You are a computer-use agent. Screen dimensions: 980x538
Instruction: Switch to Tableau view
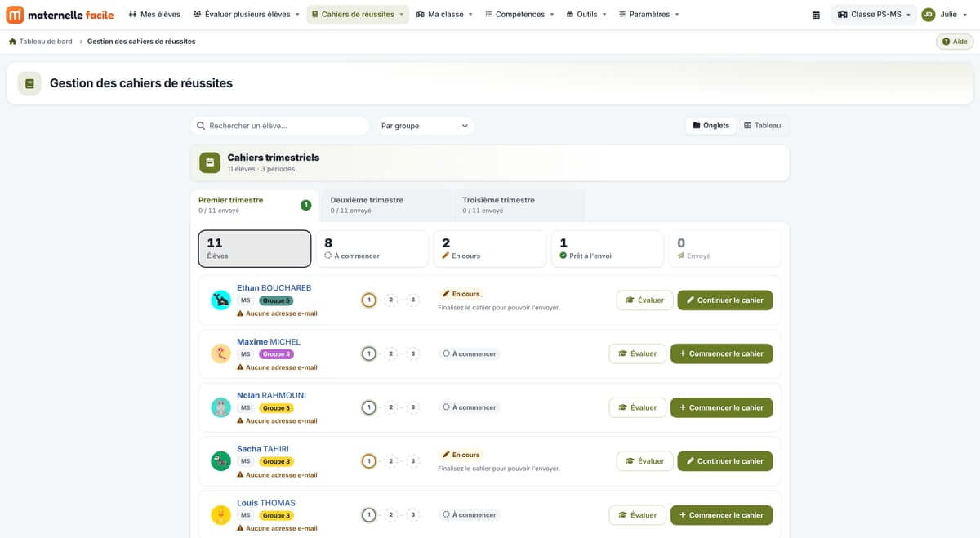(763, 126)
